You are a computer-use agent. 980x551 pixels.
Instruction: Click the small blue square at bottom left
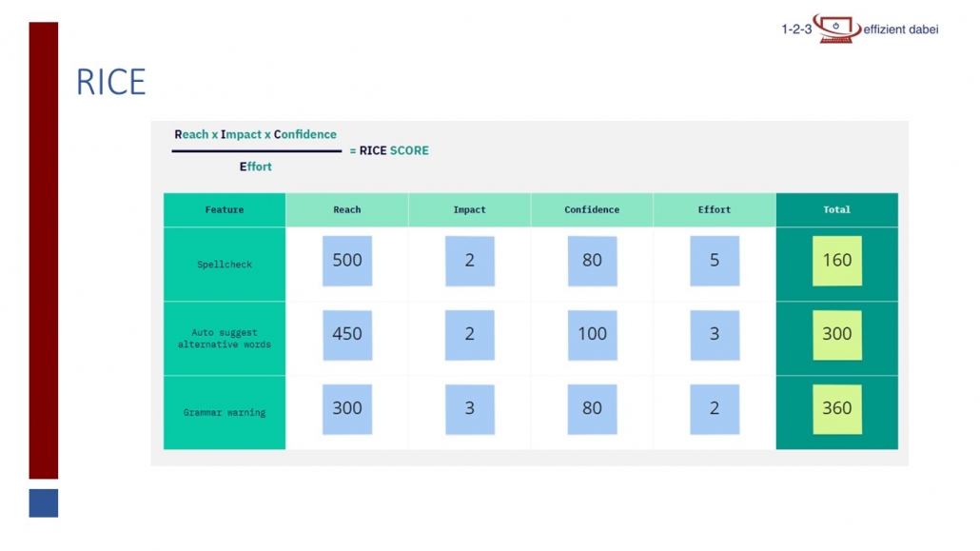click(x=44, y=503)
